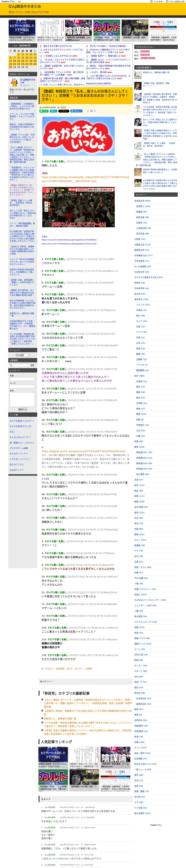Image resolution: width=186 pixels, height=868 pixels.
Task: Open だめぽアンテナ link
Action: (17, 470)
